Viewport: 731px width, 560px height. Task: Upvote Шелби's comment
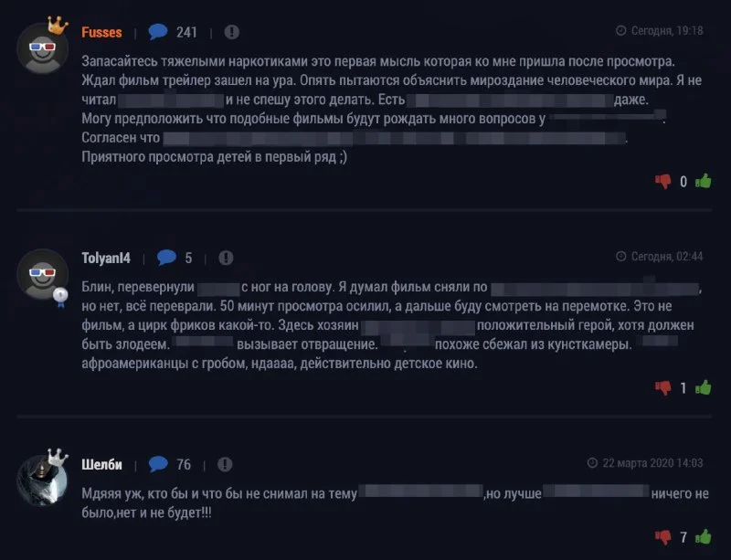click(x=704, y=536)
